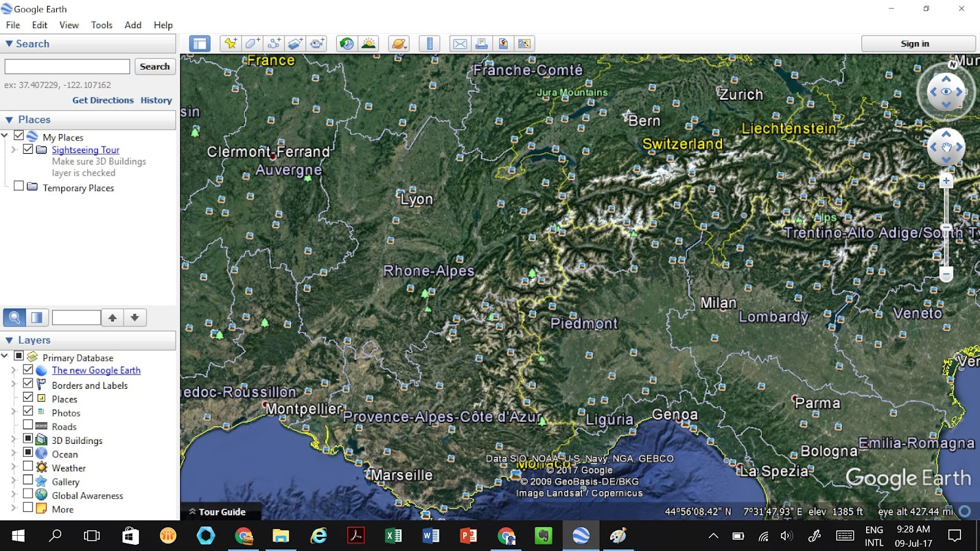Collapse the Places panel header triangle

click(9, 120)
